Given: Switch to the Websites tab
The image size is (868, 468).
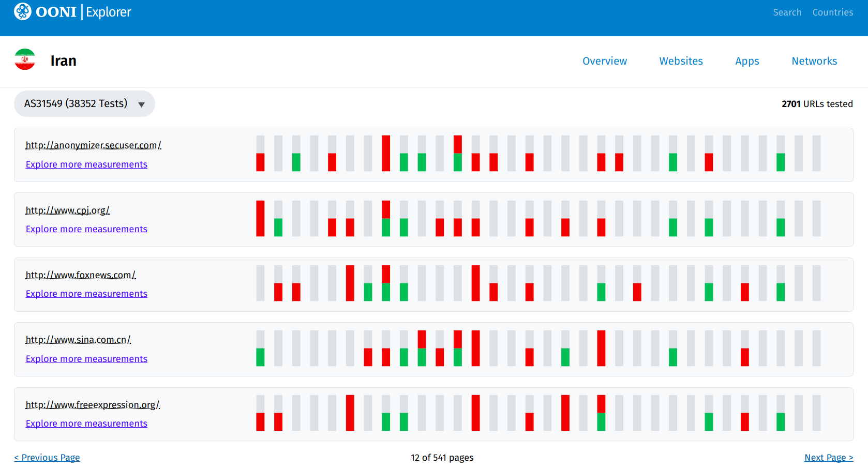Looking at the screenshot, I should tap(681, 61).
